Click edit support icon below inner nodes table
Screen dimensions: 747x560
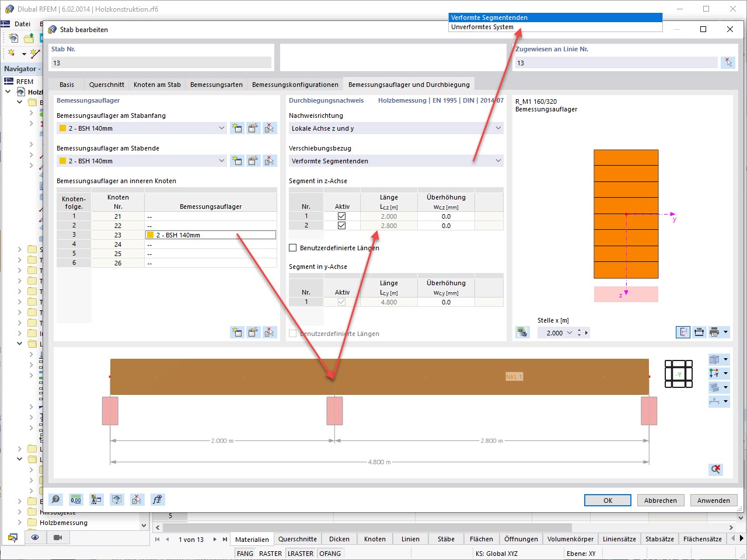click(253, 332)
